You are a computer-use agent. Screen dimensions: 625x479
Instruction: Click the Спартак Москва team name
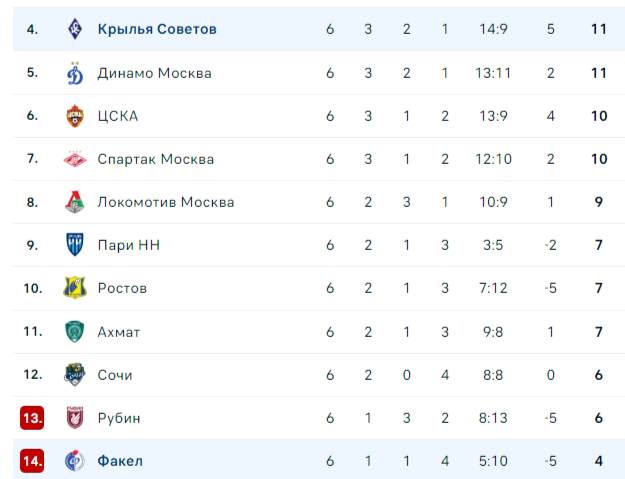coord(156,159)
